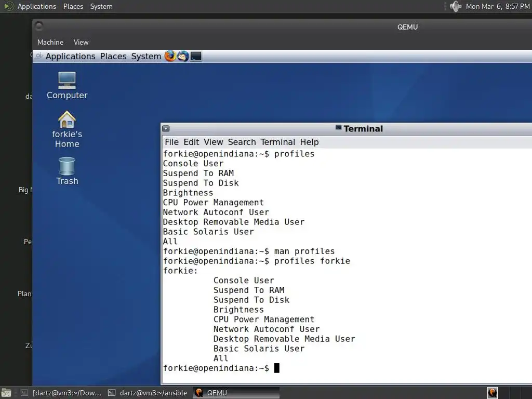Click the QEMU window round titlebar button
Image resolution: width=532 pixels, height=399 pixels.
(39, 26)
